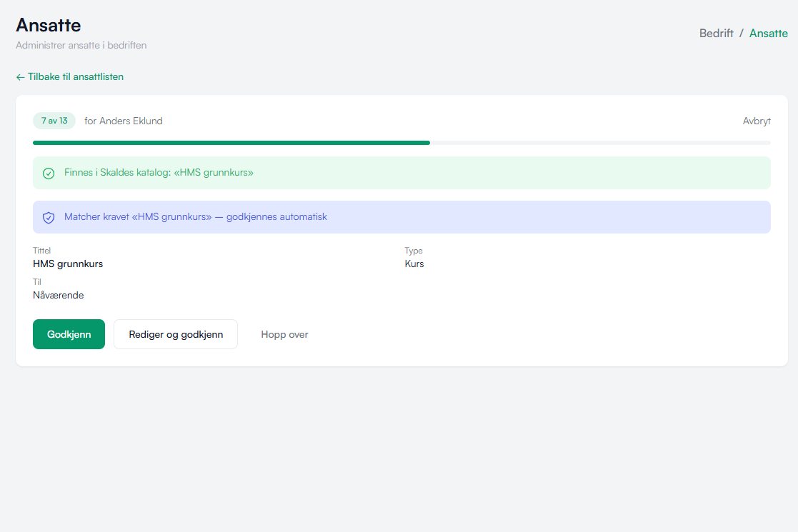The width and height of the screenshot is (798, 532).
Task: Select the Ansatte breadcrumb link
Action: click(x=769, y=33)
